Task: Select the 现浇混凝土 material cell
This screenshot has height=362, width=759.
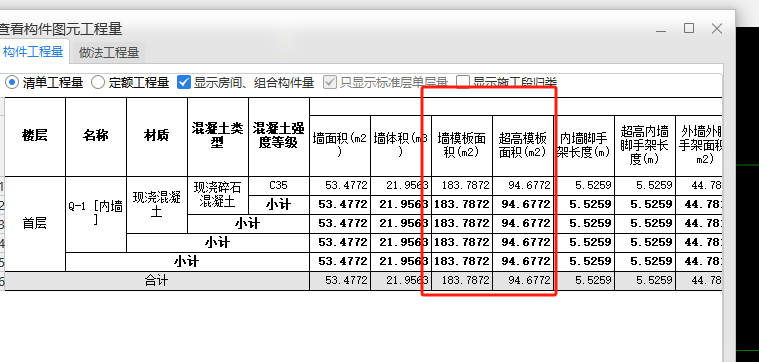Action: point(157,205)
